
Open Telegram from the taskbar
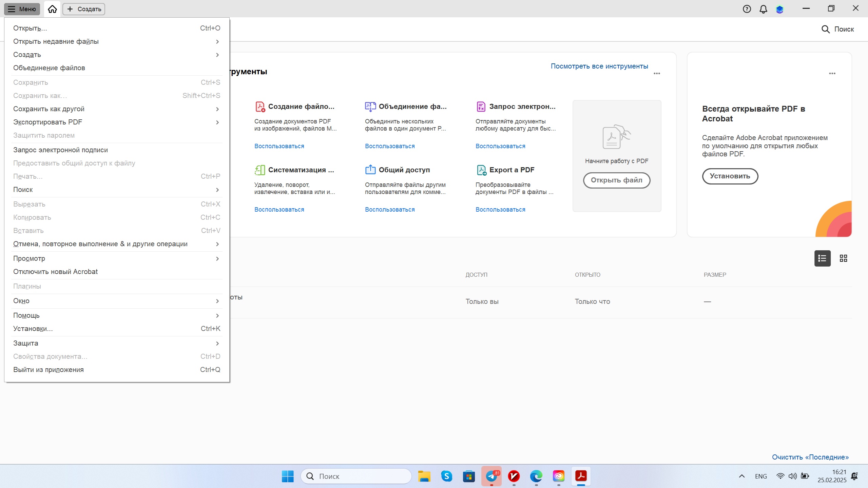(491, 476)
